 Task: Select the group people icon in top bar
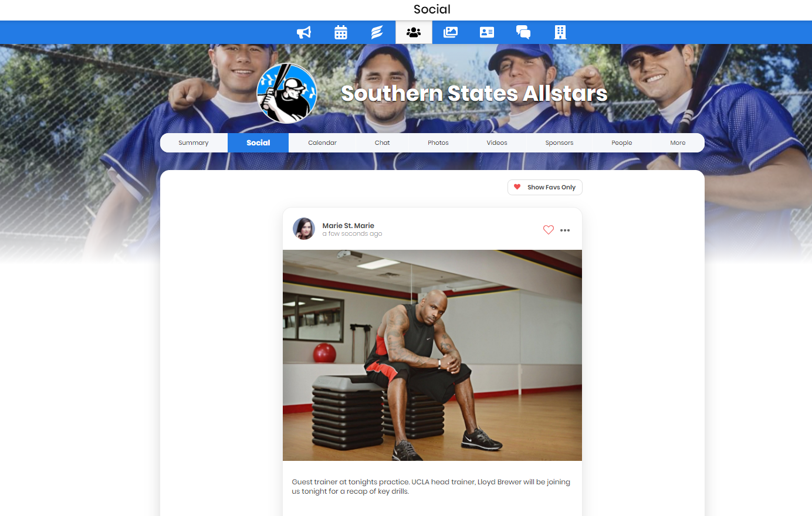click(414, 32)
